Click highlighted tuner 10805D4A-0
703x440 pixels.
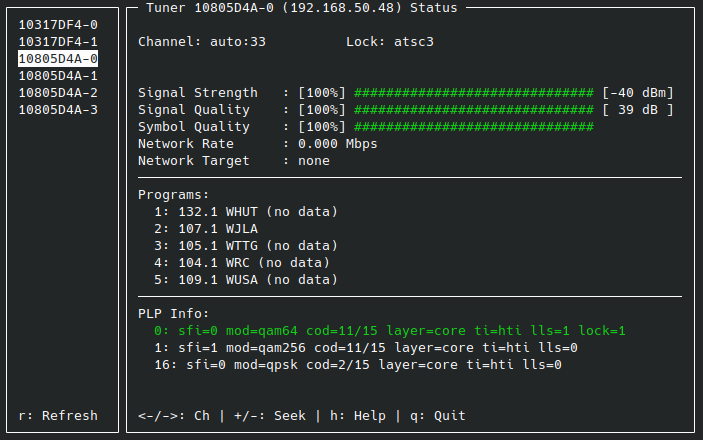tap(58, 59)
